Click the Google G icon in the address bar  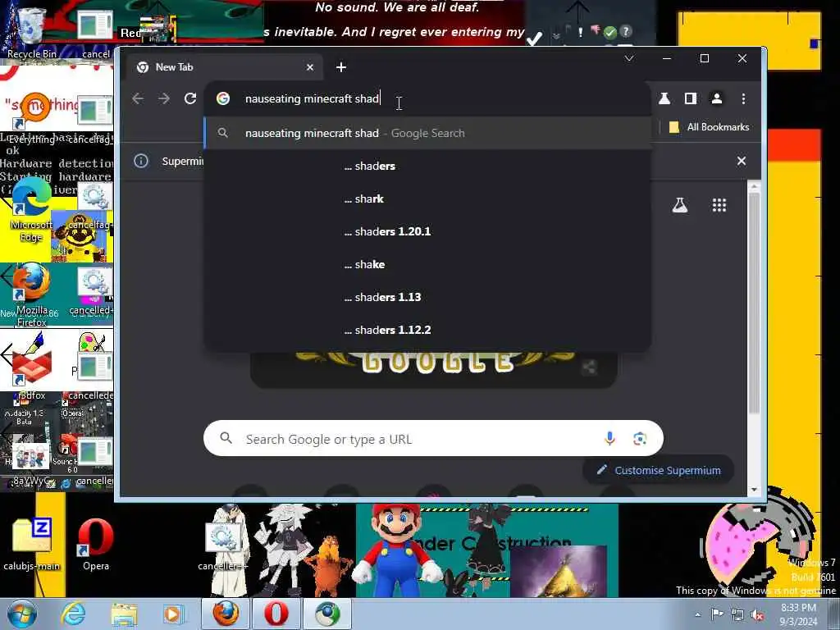223,98
